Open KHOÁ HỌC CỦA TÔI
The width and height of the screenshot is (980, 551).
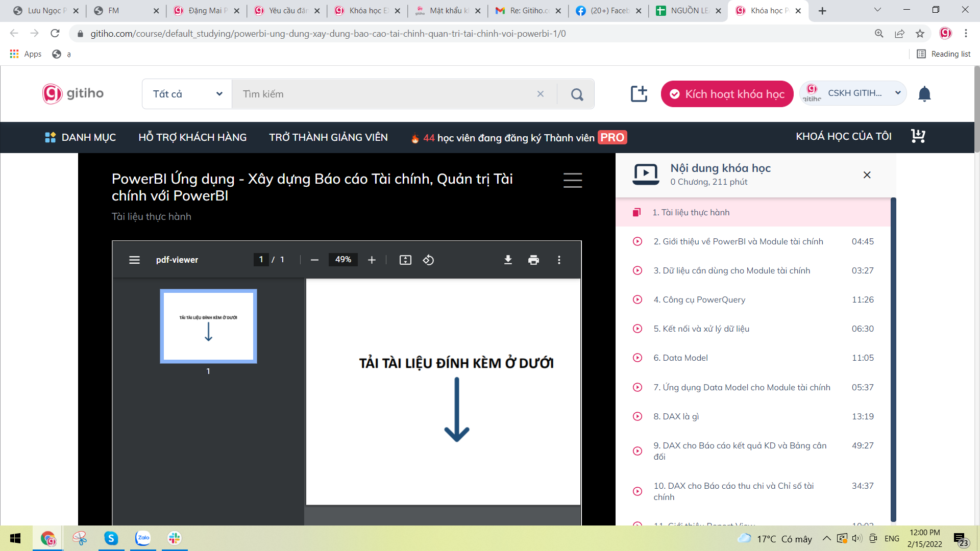point(844,136)
